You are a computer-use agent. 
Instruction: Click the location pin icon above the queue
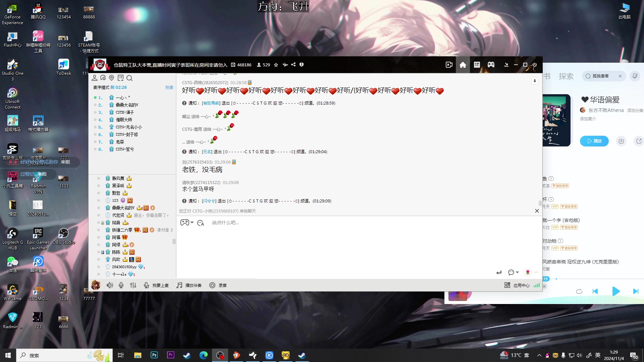(112, 78)
